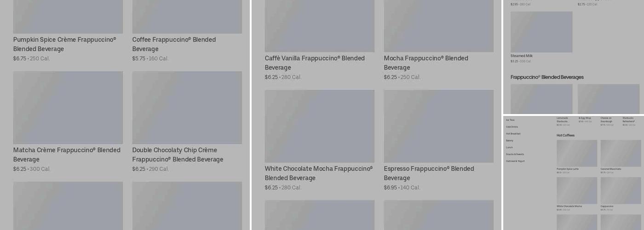This screenshot has height=230, width=644.
Task: Choose Snacks & Sweets in the sidebar
Action: tap(515, 155)
